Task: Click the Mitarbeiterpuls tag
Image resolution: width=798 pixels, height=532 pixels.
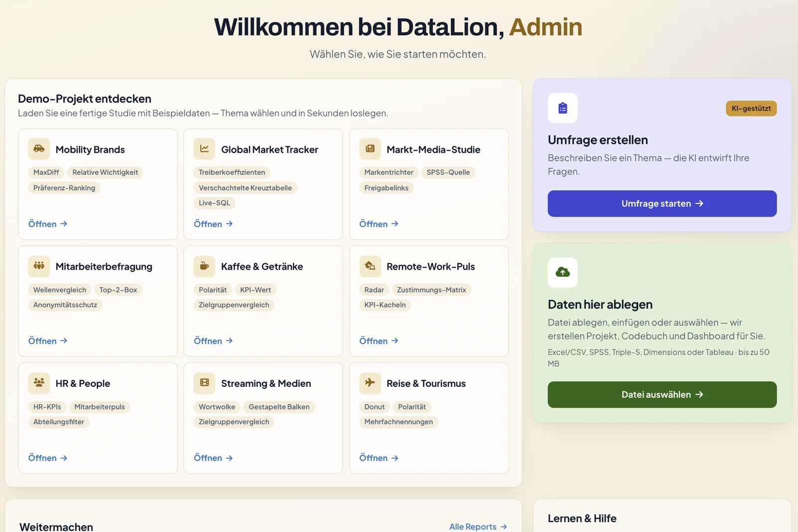Action: pyautogui.click(x=100, y=407)
